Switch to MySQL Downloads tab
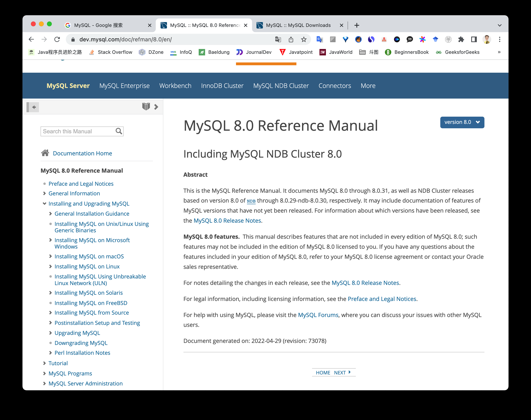Screen dimensions: 531x420 click(x=298, y=25)
